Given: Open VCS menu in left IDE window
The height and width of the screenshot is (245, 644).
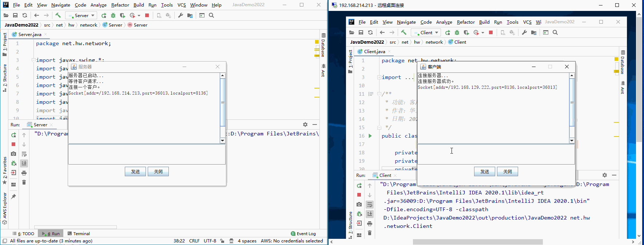Looking at the screenshot, I should 182,5.
